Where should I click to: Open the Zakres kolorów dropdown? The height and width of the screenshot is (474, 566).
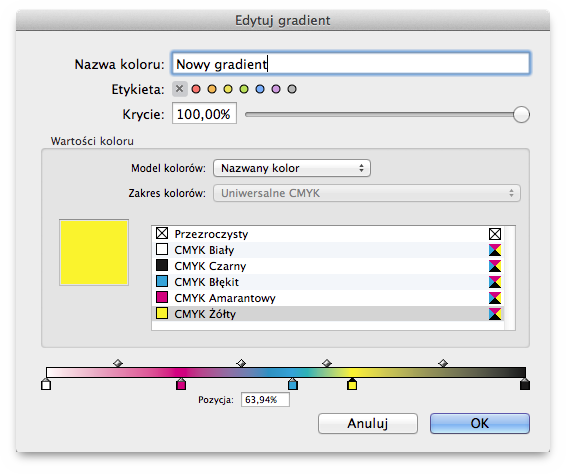coord(366,193)
